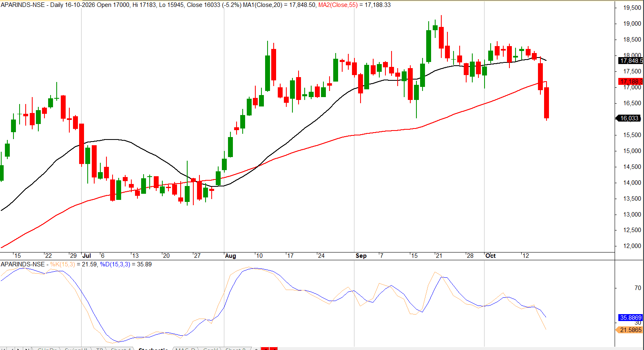Click the 29 date label on time axis
The height and width of the screenshot is (350, 644).
(73, 256)
